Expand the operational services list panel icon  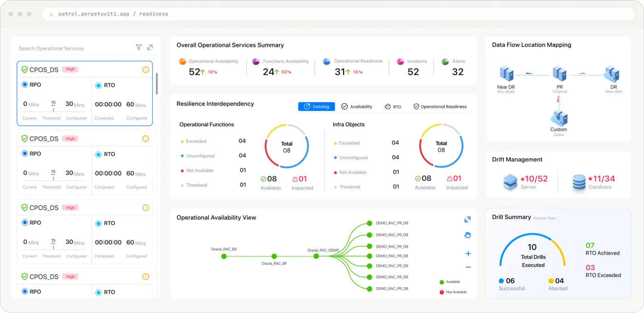150,47
